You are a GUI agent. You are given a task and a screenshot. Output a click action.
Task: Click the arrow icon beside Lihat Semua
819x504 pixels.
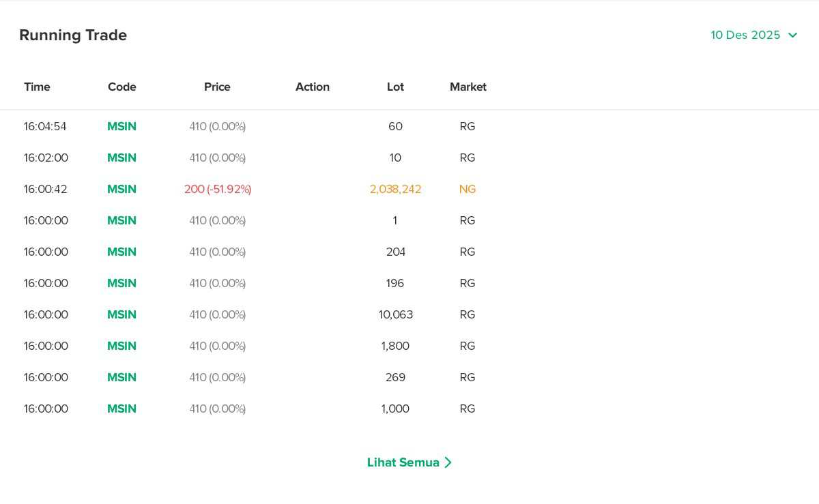[448, 462]
